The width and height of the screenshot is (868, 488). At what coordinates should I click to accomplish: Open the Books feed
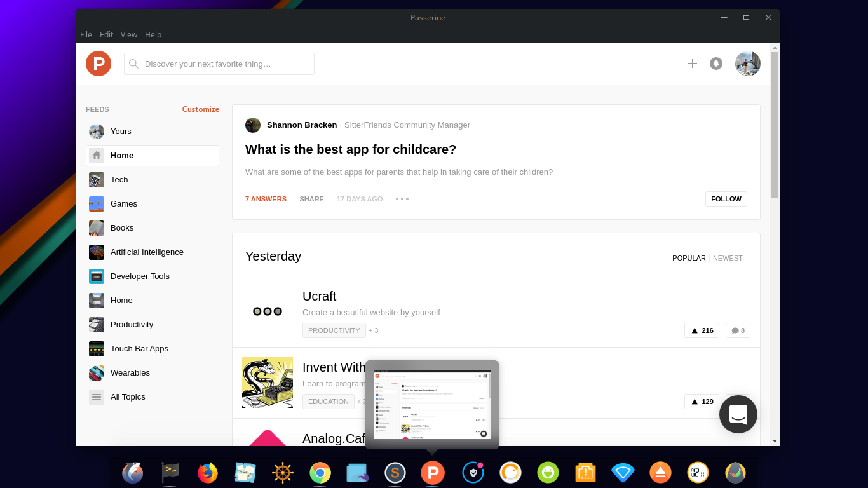coord(153,228)
